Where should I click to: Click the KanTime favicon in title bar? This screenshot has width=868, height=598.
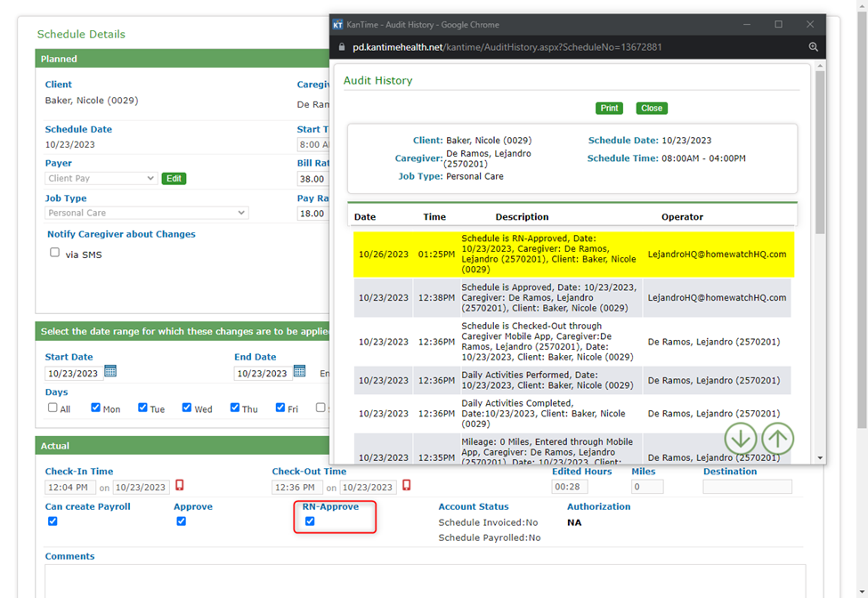[338, 25]
